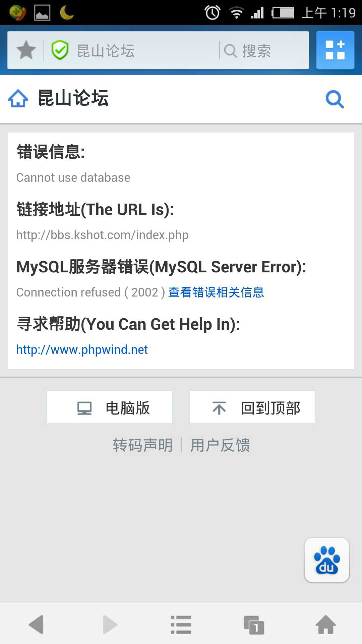Go to 昆山论坛 home via house icon
Viewport: 362px width, 644px height.
pos(18,99)
